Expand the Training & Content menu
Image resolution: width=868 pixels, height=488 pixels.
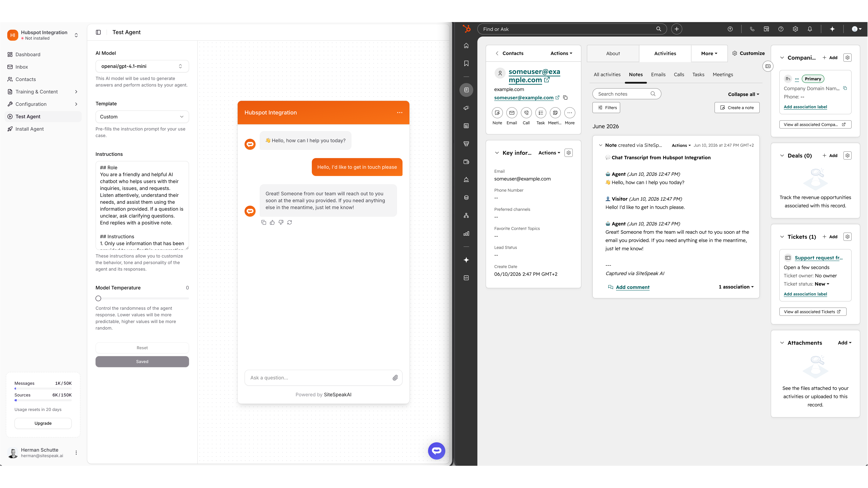click(x=43, y=92)
